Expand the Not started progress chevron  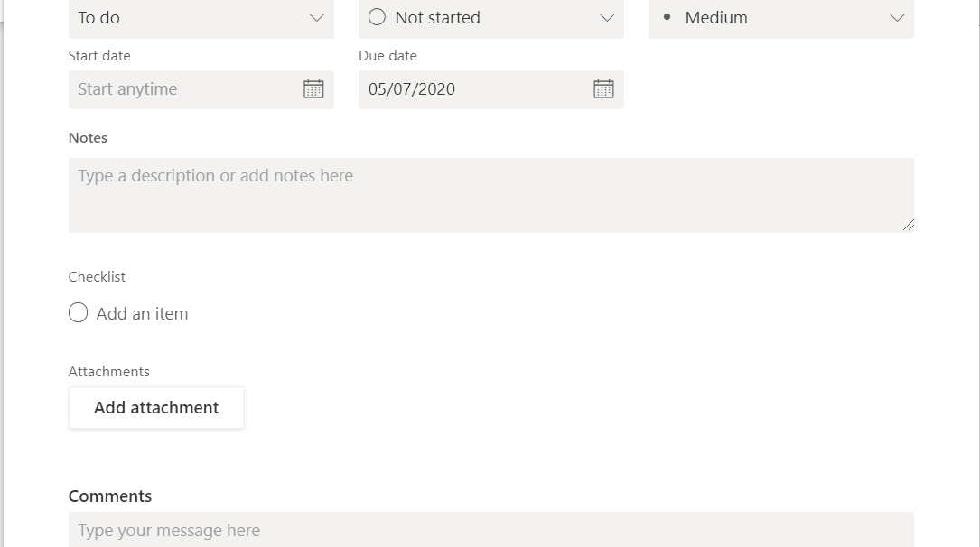coord(607,18)
